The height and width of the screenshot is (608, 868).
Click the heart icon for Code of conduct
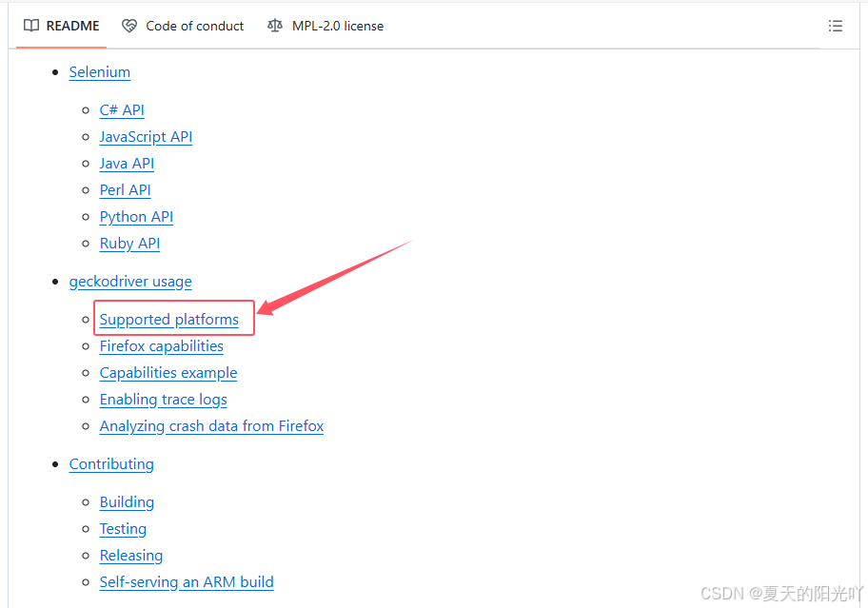point(129,26)
